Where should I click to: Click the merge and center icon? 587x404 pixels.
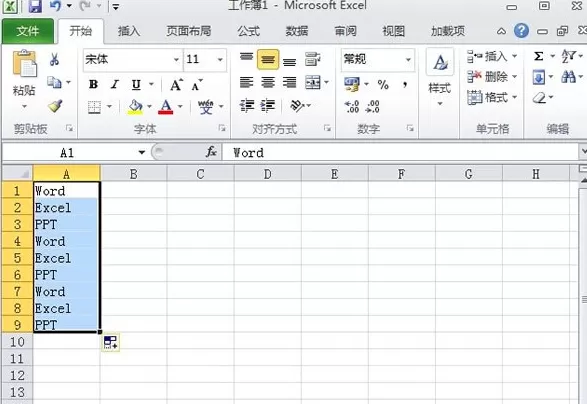[313, 82]
